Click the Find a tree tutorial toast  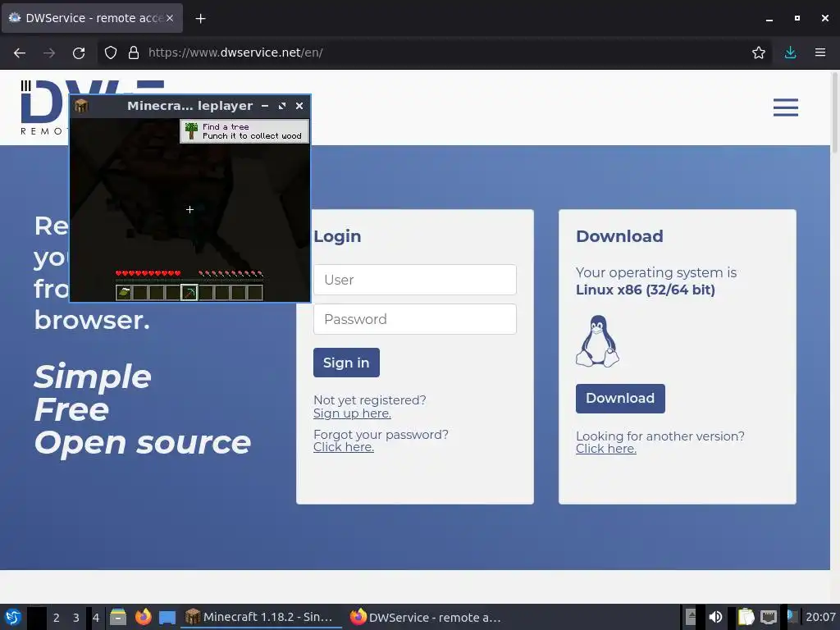click(x=244, y=131)
